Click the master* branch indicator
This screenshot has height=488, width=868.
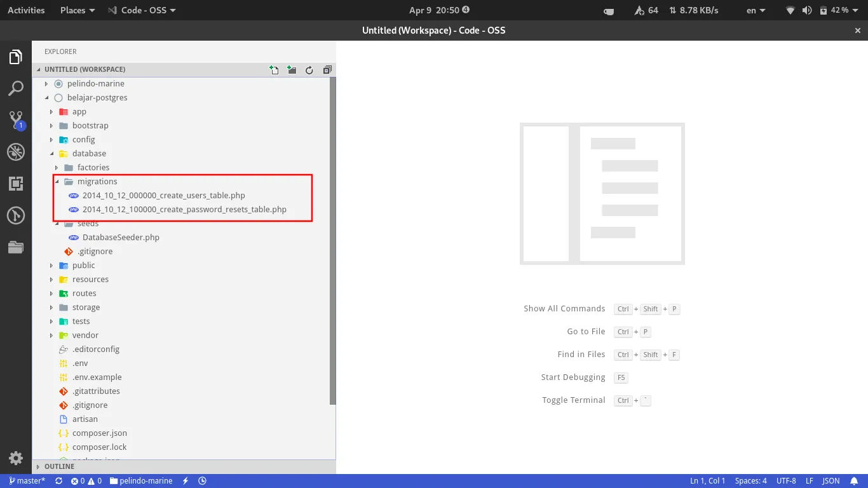click(27, 481)
